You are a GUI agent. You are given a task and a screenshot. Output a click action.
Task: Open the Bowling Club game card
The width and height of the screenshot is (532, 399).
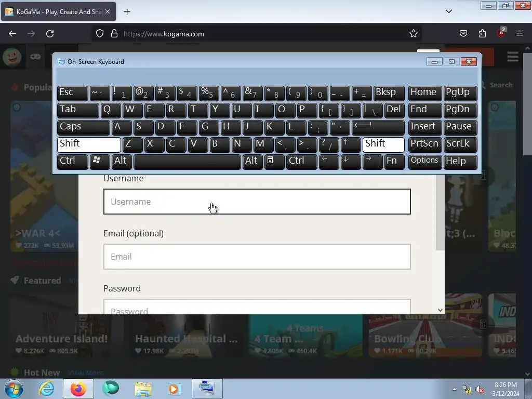tap(425, 326)
